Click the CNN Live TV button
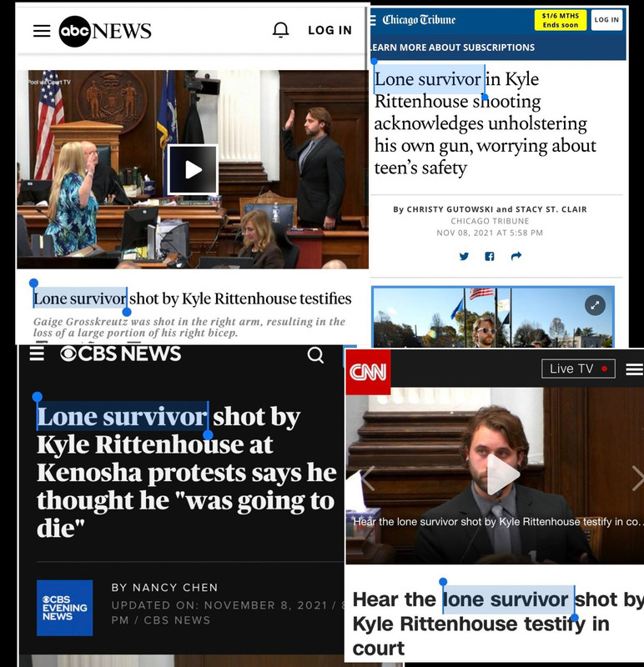644x667 pixels. (x=578, y=369)
